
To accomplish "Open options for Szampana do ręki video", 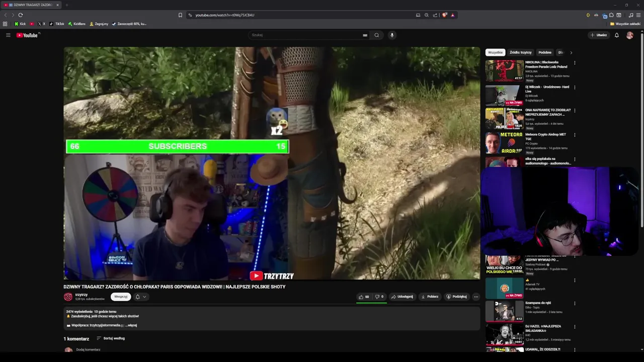I will (575, 303).
